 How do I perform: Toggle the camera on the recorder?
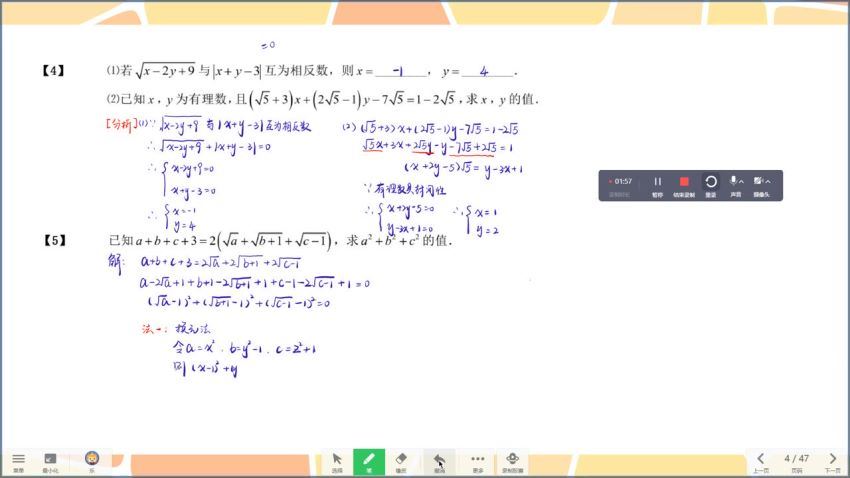759,181
